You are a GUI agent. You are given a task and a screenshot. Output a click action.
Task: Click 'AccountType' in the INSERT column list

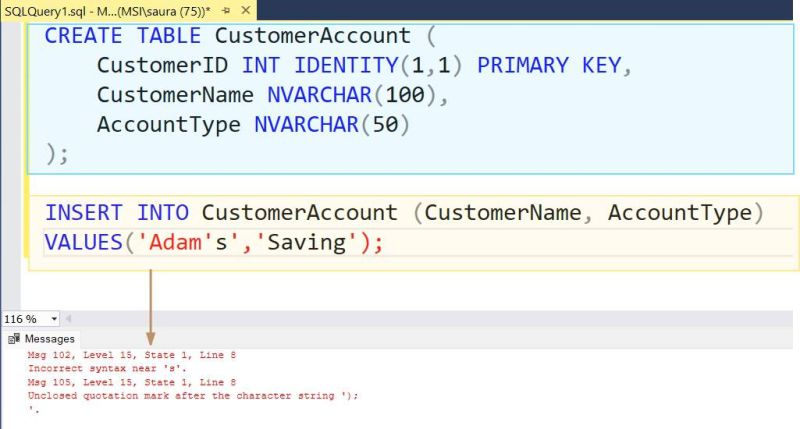(680, 213)
